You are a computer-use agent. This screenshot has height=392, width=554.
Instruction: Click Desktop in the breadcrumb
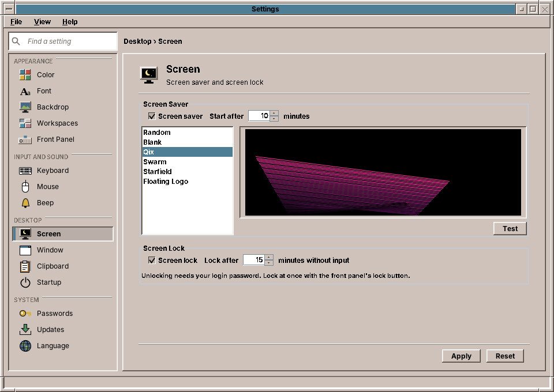pyautogui.click(x=137, y=42)
